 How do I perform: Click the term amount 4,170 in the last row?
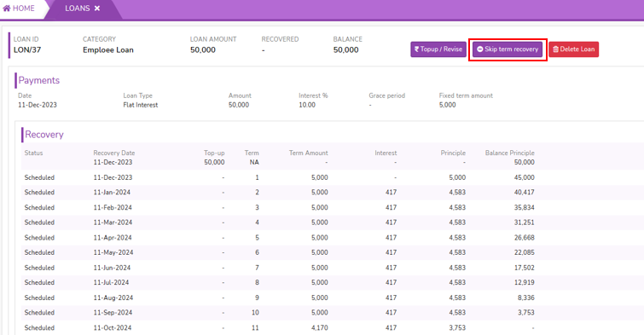[320, 327]
